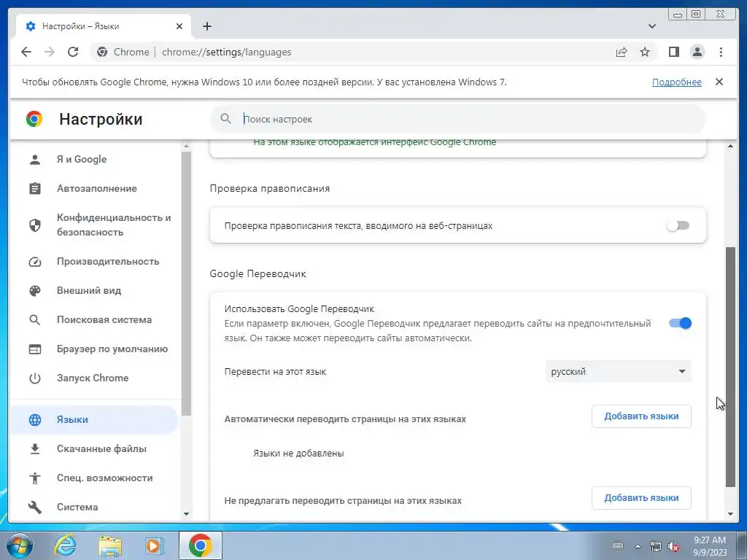
Task: Bookmark this page with the star icon
Action: 645,52
